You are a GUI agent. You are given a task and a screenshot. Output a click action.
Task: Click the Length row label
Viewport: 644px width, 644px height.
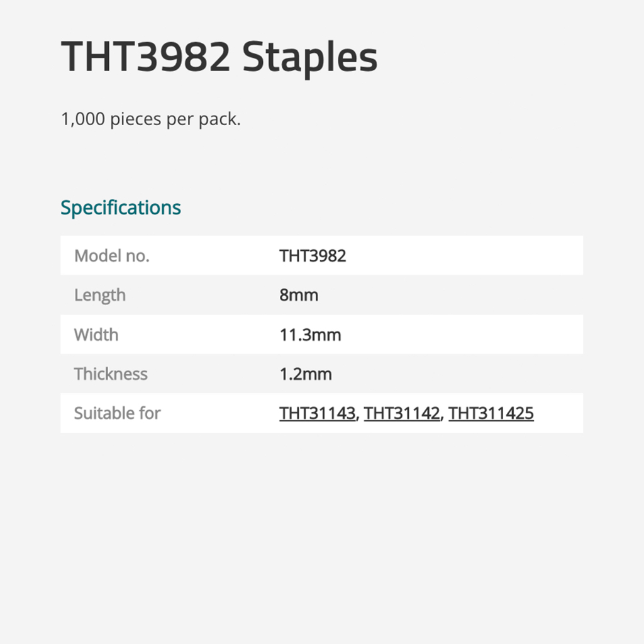(x=100, y=296)
